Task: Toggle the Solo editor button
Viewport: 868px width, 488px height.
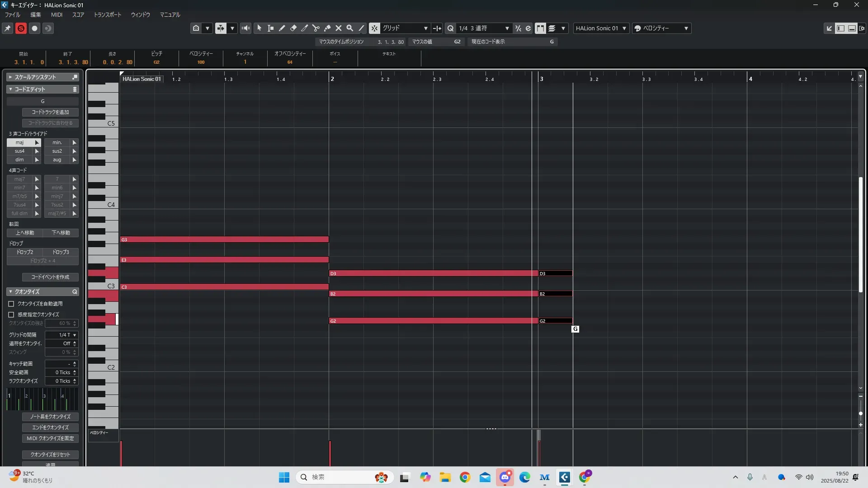Action: [21, 28]
